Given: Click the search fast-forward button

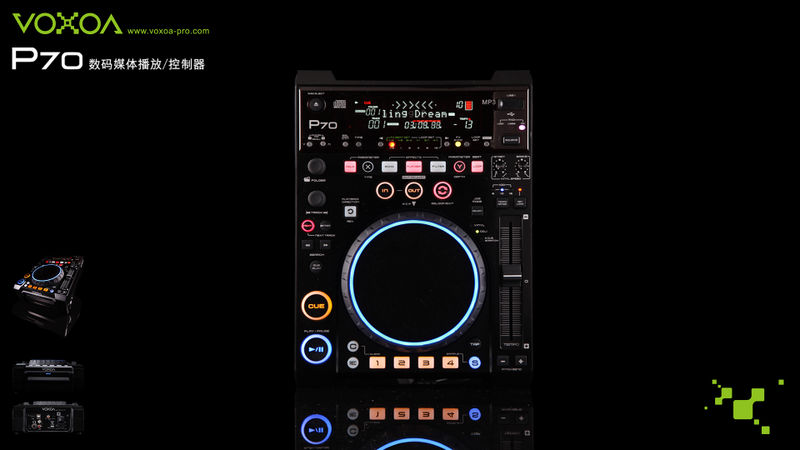Looking at the screenshot, I should (325, 245).
